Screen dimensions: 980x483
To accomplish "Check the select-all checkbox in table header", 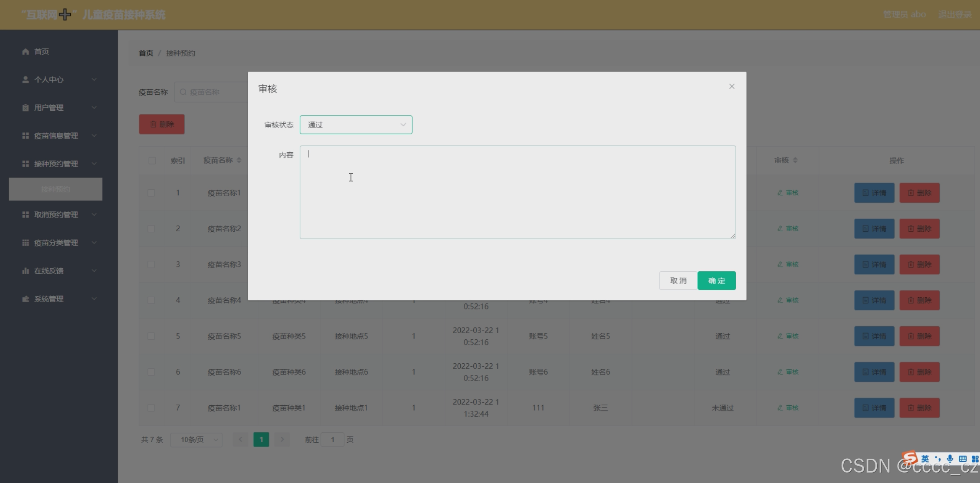I will click(x=152, y=161).
